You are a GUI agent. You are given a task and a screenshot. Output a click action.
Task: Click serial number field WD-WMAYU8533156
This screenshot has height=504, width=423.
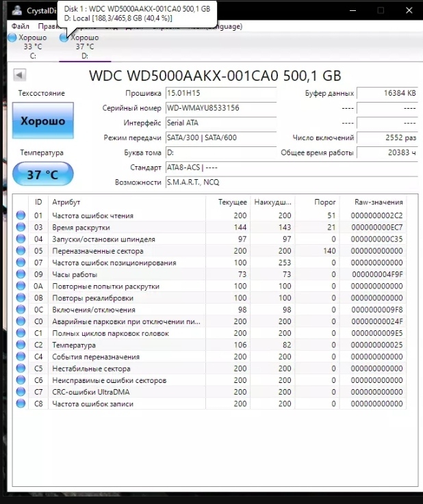[x=221, y=108]
